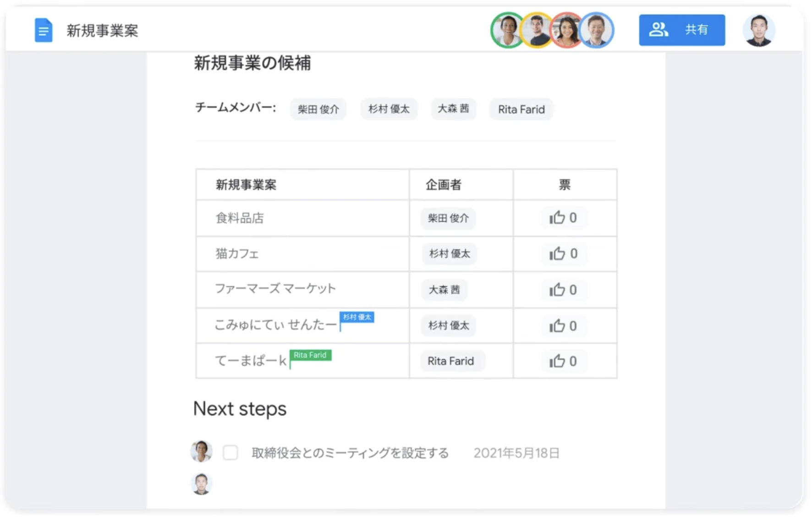Viewport: 812px width, 517px height.
Task: Open the yellow-ringed collaborator avatar
Action: pyautogui.click(x=537, y=30)
